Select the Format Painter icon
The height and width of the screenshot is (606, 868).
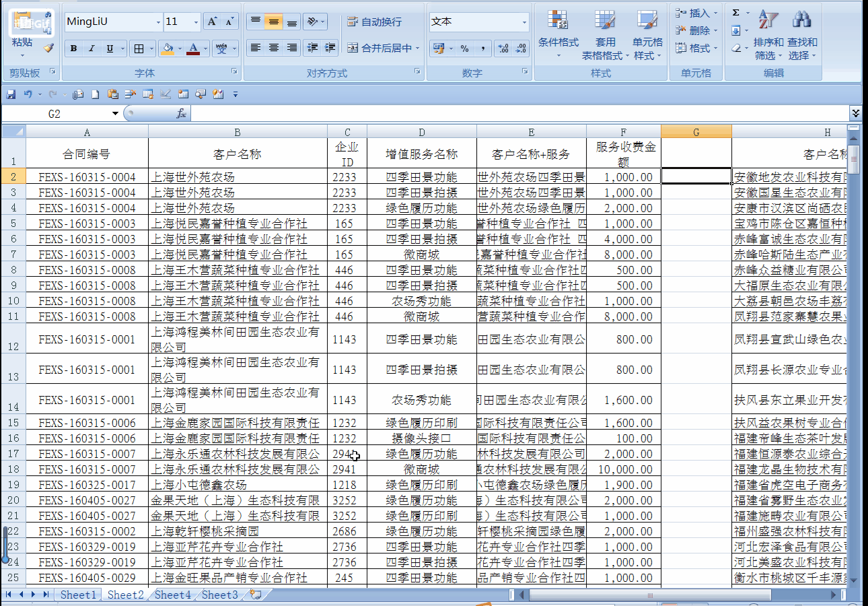point(47,48)
